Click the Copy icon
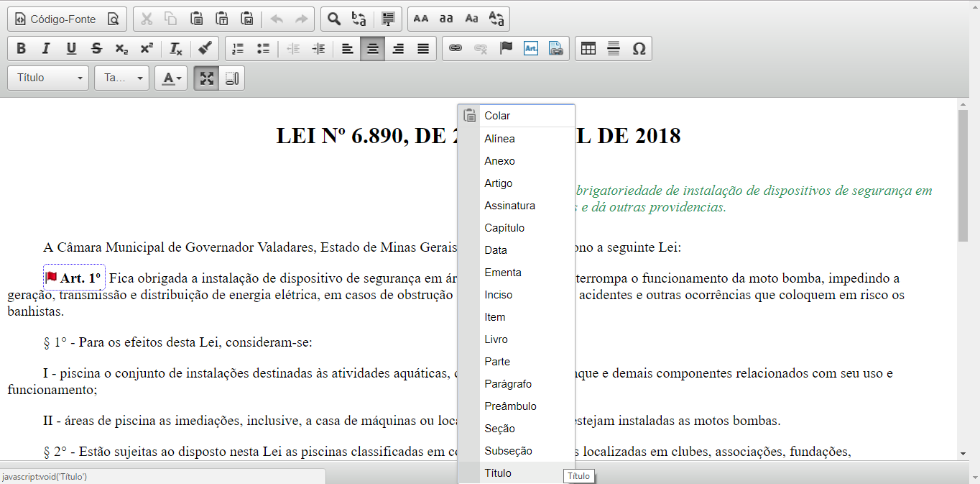 (171, 19)
